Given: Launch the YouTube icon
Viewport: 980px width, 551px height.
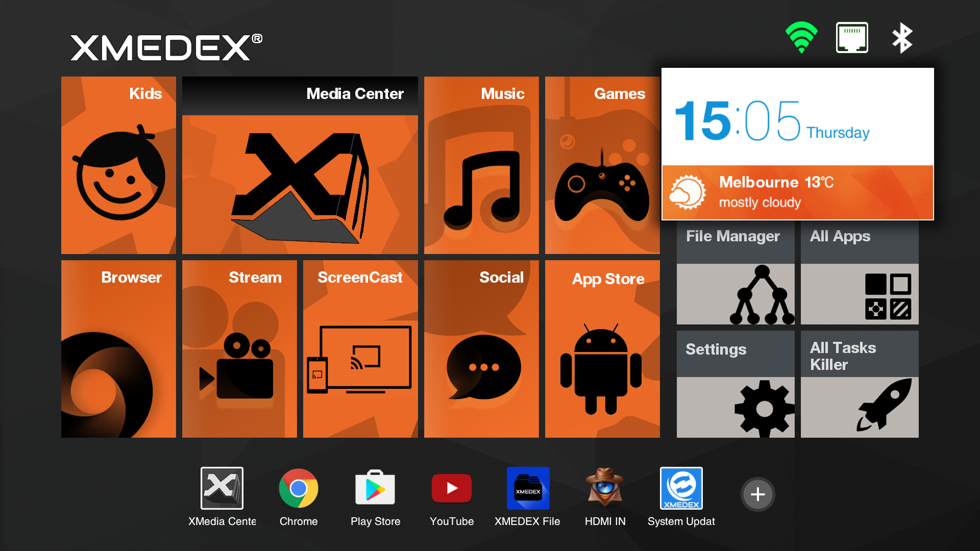Looking at the screenshot, I should click(451, 488).
